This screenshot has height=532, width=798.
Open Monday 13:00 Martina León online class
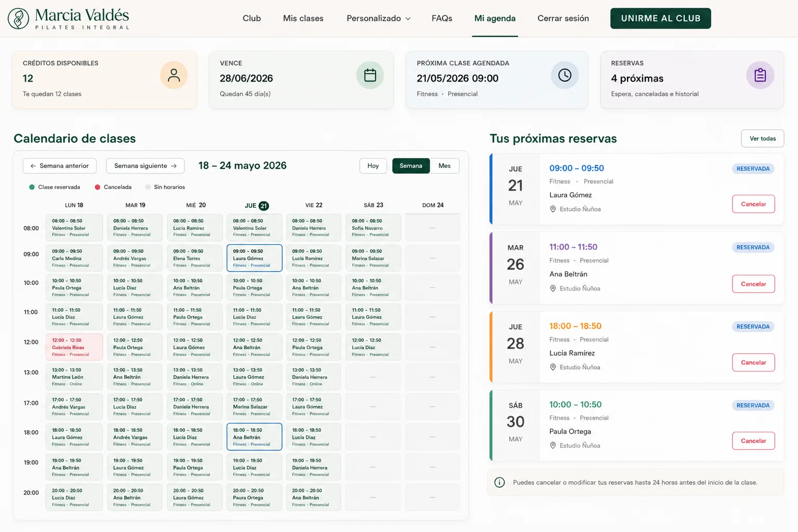click(74, 377)
